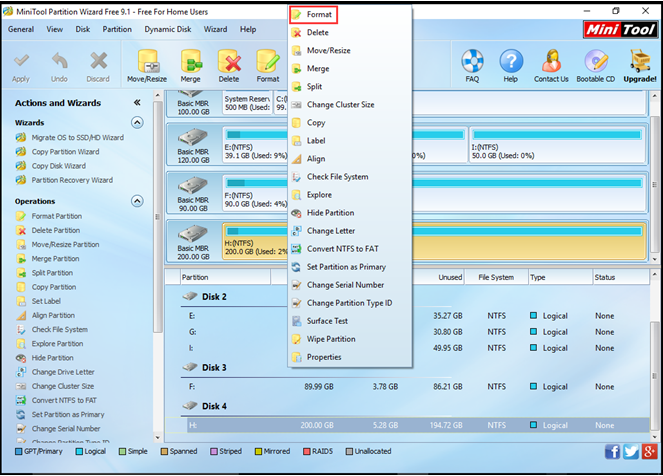The image size is (663, 476).
Task: Click the Upgrade! cart icon
Action: pos(640,66)
